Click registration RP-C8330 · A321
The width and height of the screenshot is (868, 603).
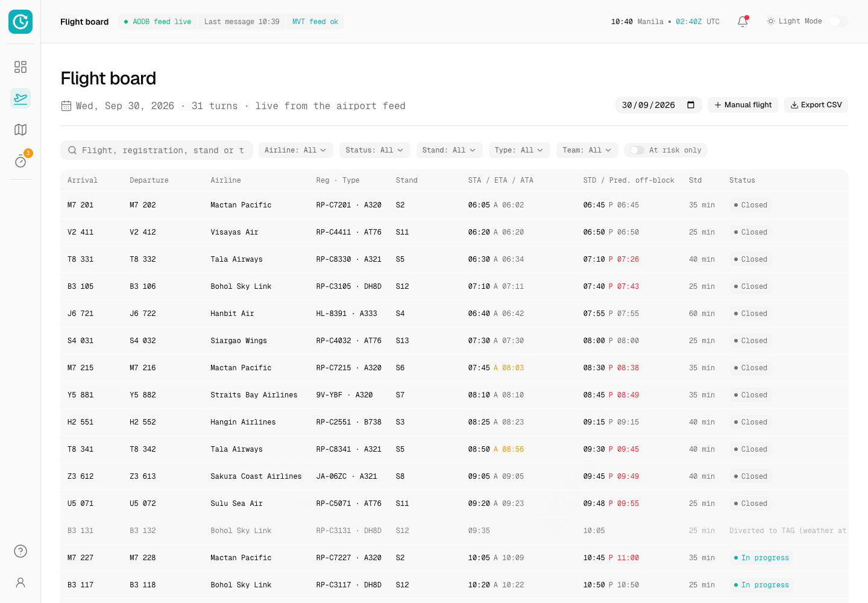click(349, 259)
